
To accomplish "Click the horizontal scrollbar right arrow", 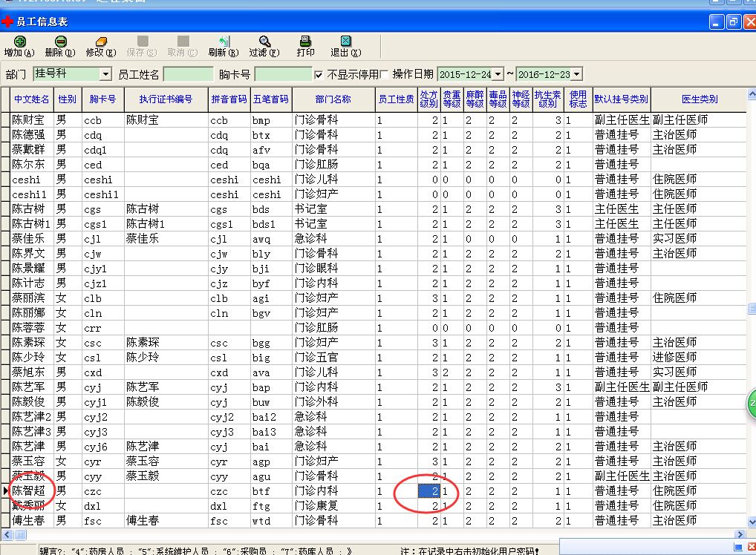I will [x=740, y=534].
